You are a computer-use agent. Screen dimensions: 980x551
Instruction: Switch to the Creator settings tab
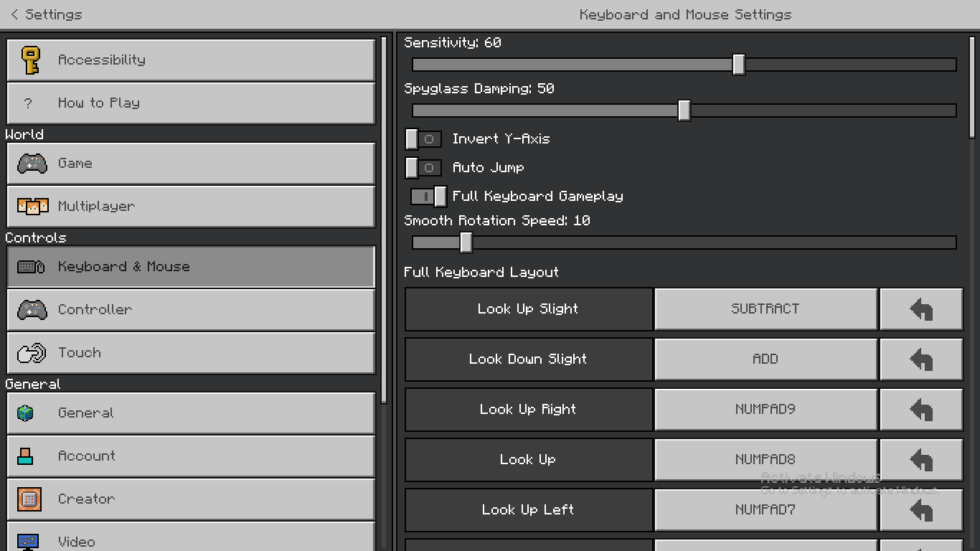(191, 499)
